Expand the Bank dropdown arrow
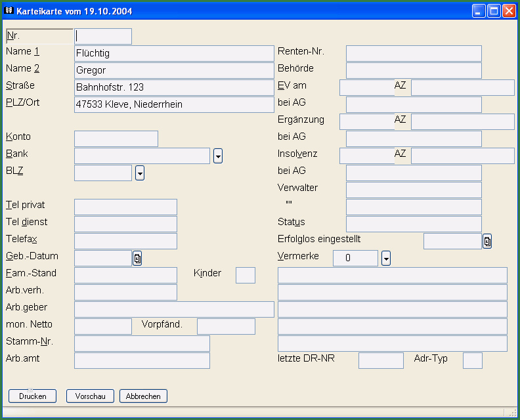This screenshot has width=520, height=420. pyautogui.click(x=219, y=156)
